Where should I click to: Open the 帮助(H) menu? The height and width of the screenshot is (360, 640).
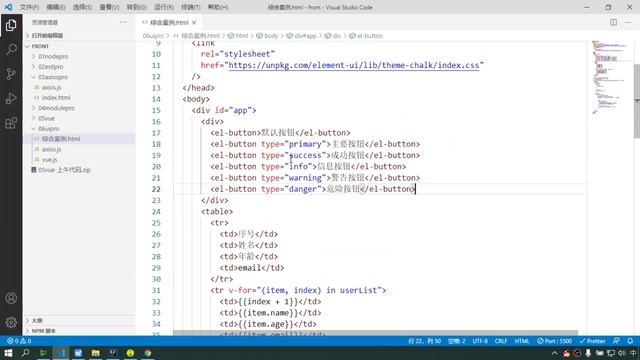pos(218,7)
